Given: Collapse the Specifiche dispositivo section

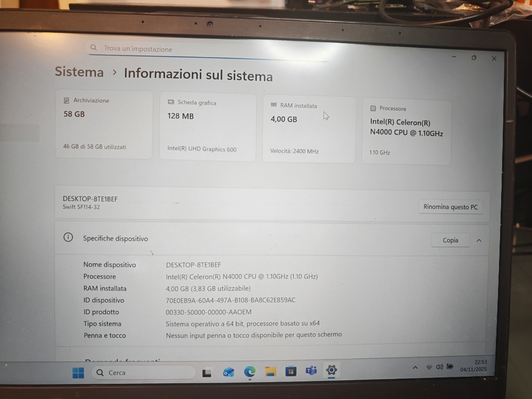Looking at the screenshot, I should 479,240.
